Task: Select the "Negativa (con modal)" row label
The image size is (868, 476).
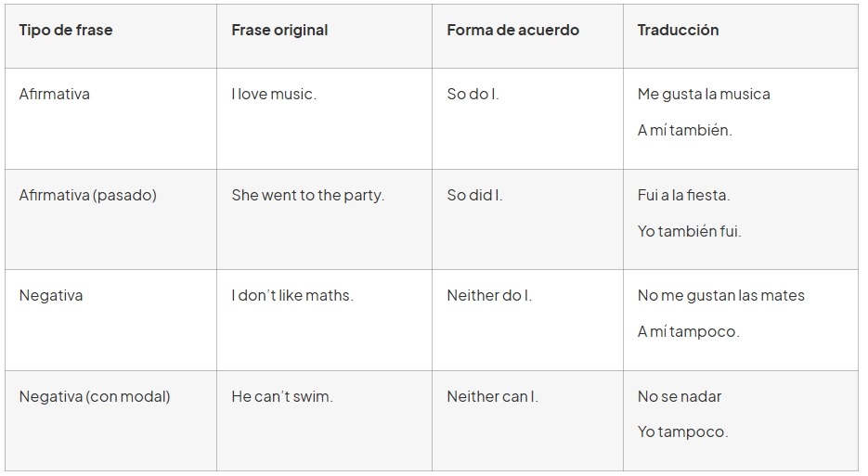Action: (95, 396)
